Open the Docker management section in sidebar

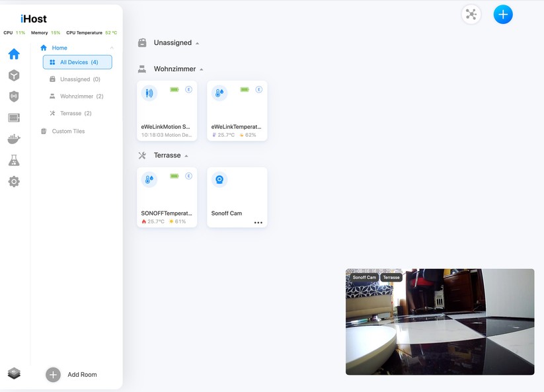(x=13, y=139)
